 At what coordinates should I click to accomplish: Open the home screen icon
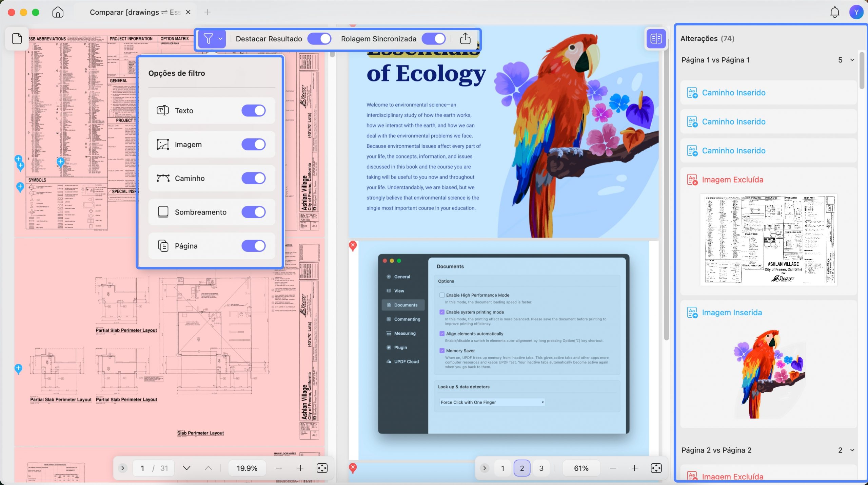[58, 12]
